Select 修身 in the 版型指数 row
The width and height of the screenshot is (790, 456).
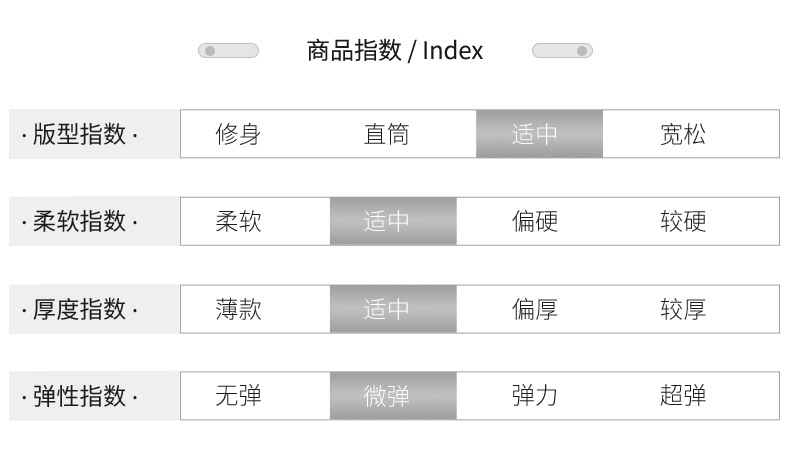pyautogui.click(x=238, y=134)
